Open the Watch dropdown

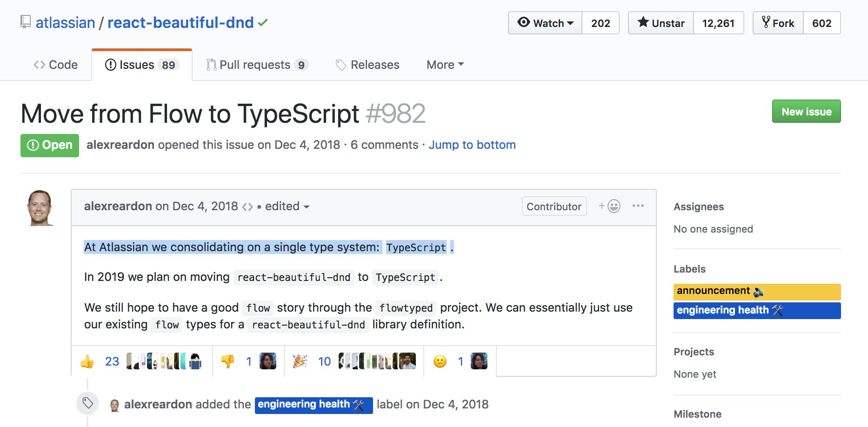tap(545, 23)
